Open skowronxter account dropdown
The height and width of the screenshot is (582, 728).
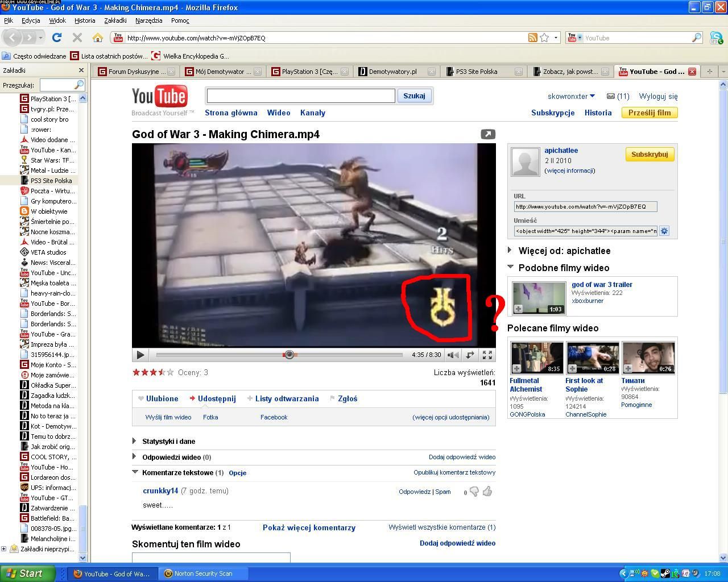pos(571,96)
